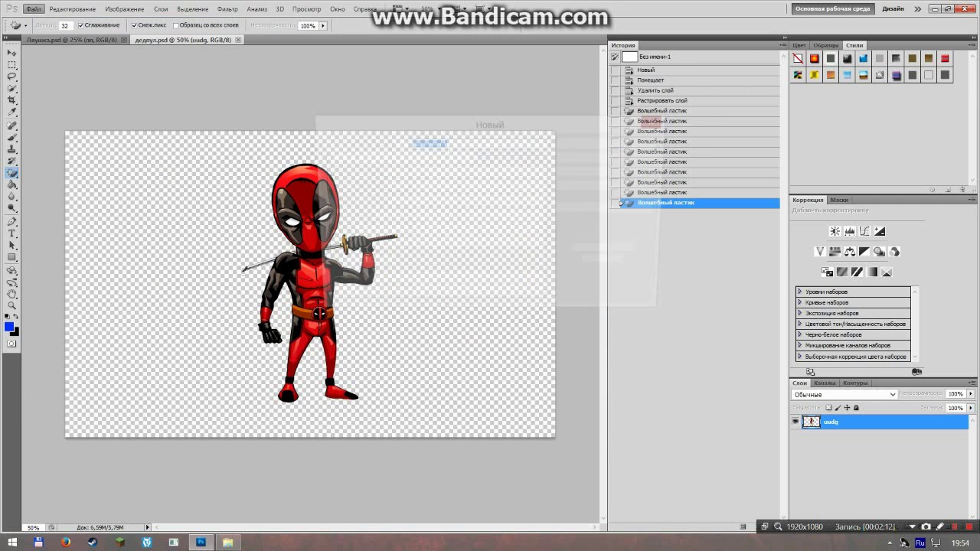
Task: Toggle lock position for layer
Action: (x=847, y=408)
